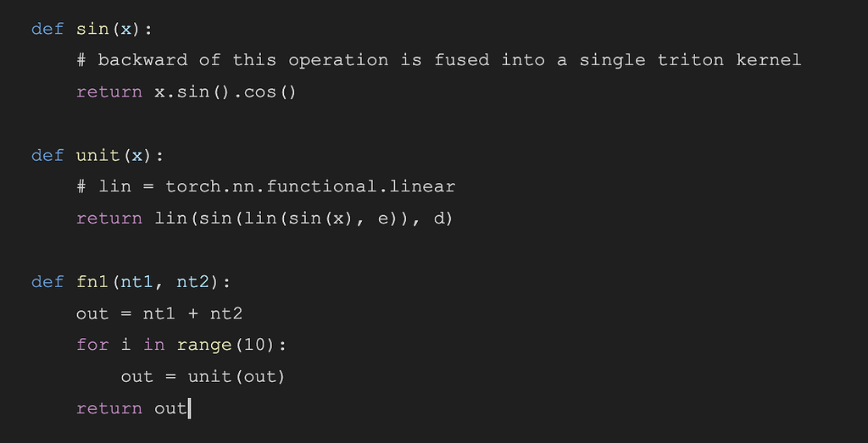Click the x parameter of unit definition
Image resolution: width=868 pixels, height=443 pixels.
[x=136, y=156]
